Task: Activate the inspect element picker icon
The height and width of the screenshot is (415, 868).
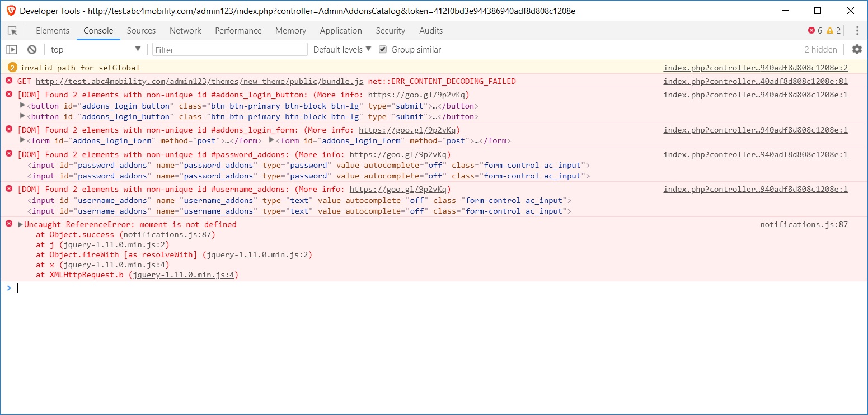Action: click(12, 31)
